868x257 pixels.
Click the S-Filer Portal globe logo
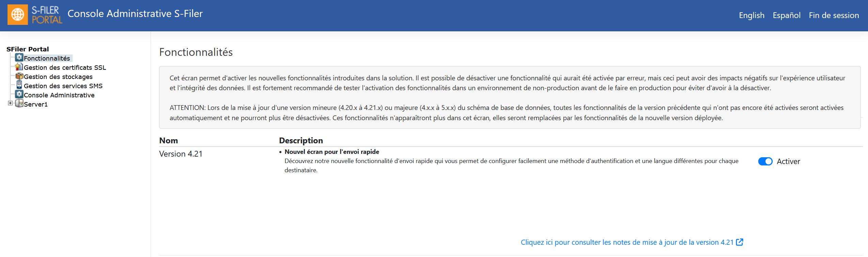click(18, 15)
